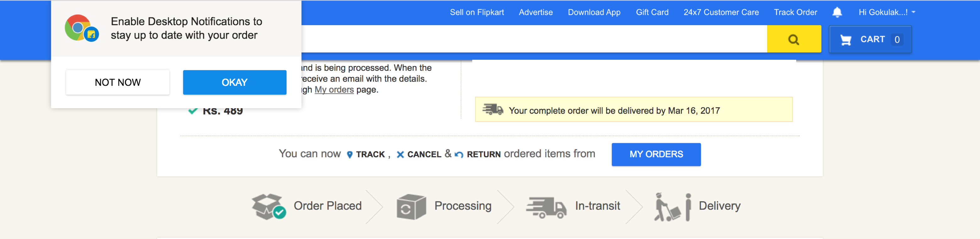Click into the search input field
The image size is (980, 239).
[533, 39]
